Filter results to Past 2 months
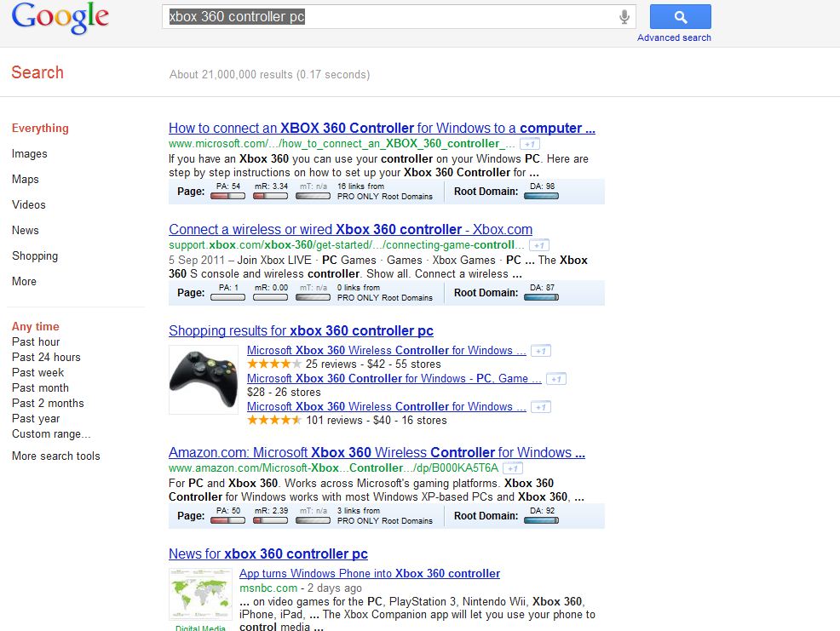The height and width of the screenshot is (631, 840). point(48,404)
